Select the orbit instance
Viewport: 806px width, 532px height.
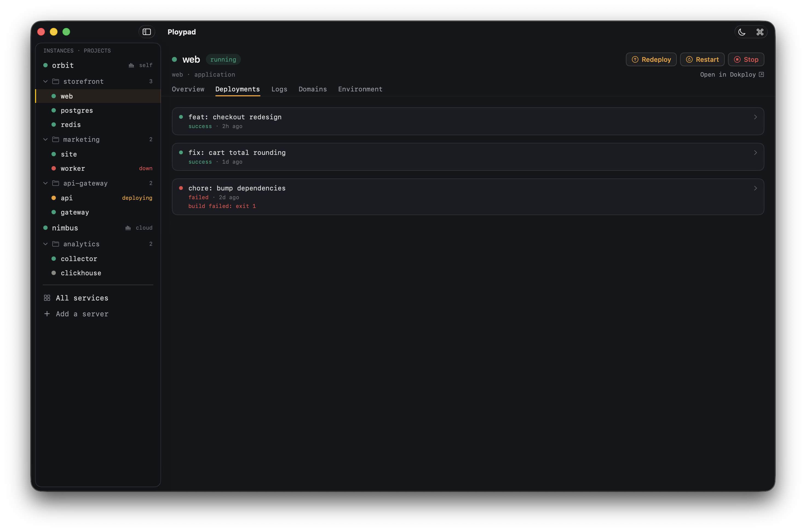pos(98,65)
